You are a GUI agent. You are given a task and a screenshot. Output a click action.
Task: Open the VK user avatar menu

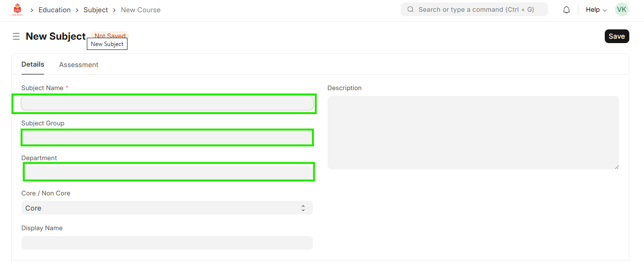621,10
